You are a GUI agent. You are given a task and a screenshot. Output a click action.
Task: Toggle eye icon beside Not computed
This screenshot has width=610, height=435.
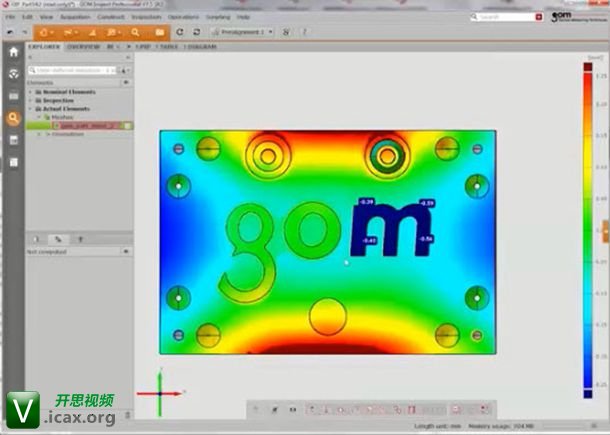pyautogui.click(x=126, y=252)
